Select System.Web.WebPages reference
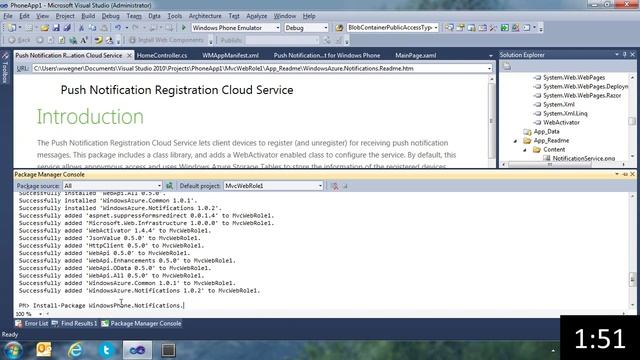The width and height of the screenshot is (640, 360). point(574,78)
